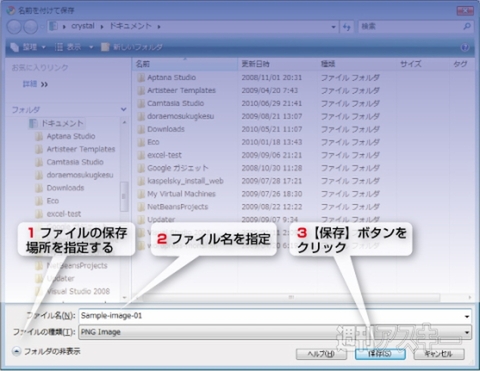Click right arrow of file list horizontal scrollbar
This screenshot has height=371, width=480.
[x=470, y=297]
